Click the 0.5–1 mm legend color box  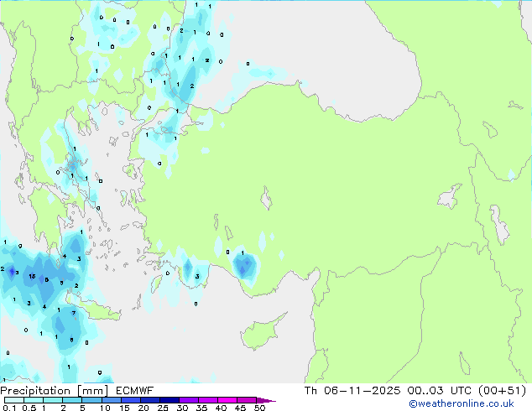pyautogui.click(x=34, y=400)
